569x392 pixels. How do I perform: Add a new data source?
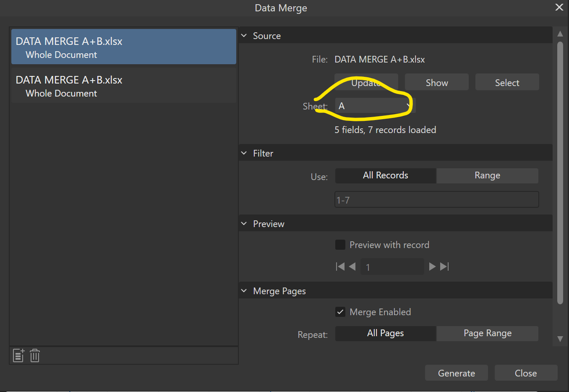(x=18, y=355)
